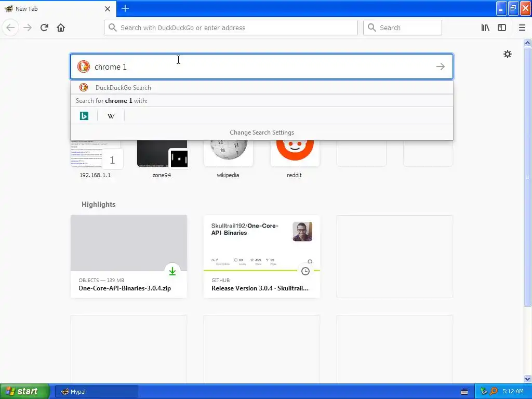Click the on-screen keyboard tray icon
Screen dimensions: 532x399
pyautogui.click(x=464, y=392)
